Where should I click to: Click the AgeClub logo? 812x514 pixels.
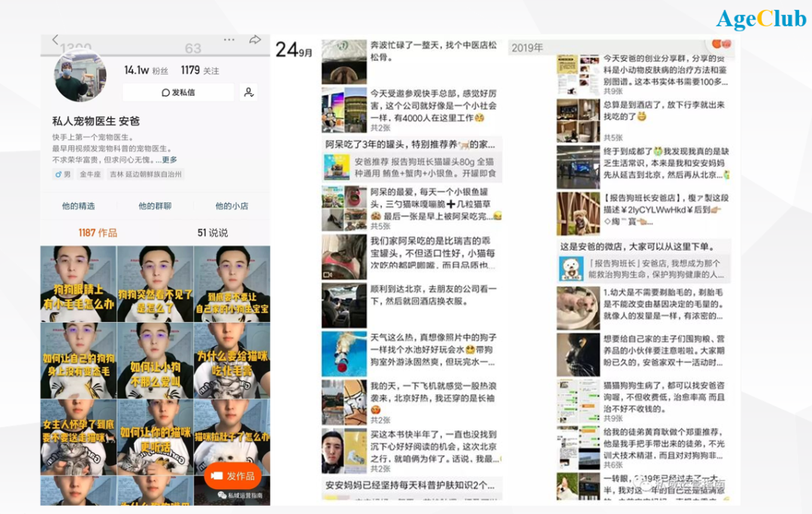click(761, 19)
